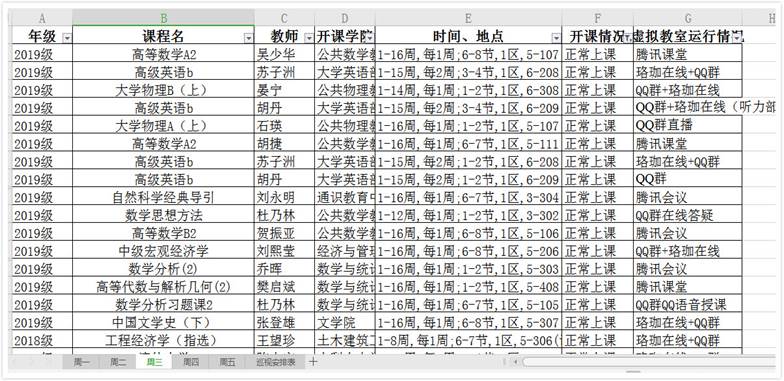Select the QQ群在线答疑 cell
784x381 pixels.
coord(688,216)
